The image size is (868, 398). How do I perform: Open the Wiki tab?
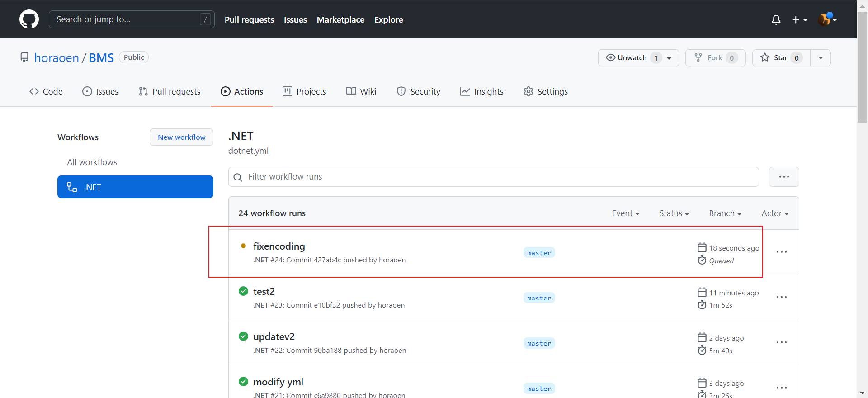tap(361, 91)
